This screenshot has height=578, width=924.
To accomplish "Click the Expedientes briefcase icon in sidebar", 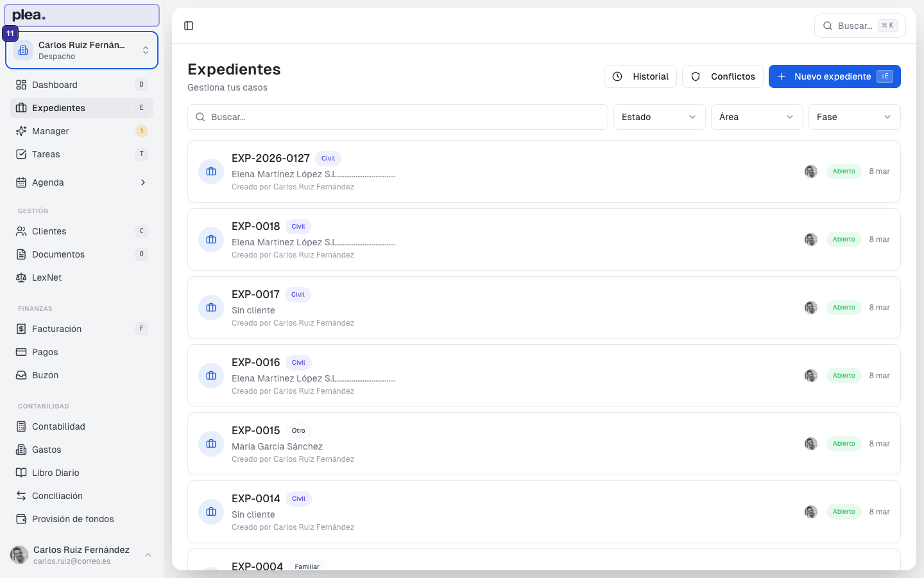I will click(x=21, y=108).
